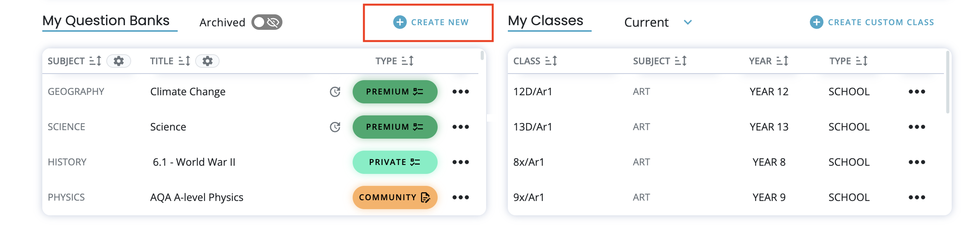The image size is (980, 237).
Task: Open options menu for class 12D/Ar1
Action: tap(917, 92)
